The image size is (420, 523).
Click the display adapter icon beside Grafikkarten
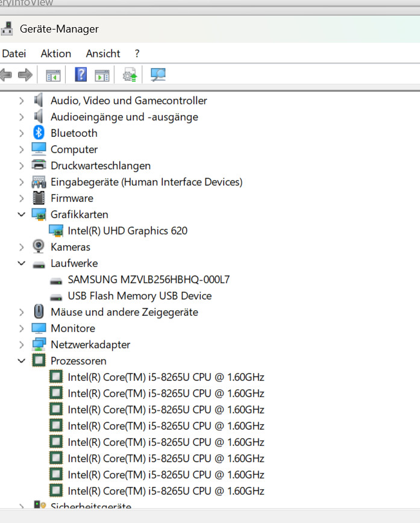pos(39,214)
